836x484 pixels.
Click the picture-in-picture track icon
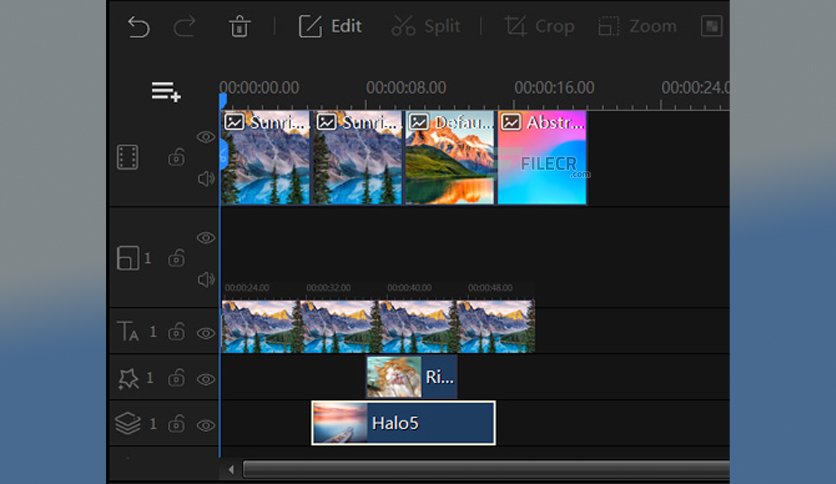[x=128, y=258]
